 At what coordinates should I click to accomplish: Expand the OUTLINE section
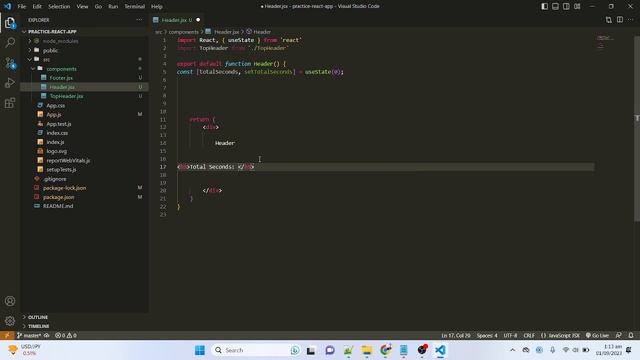[38, 317]
